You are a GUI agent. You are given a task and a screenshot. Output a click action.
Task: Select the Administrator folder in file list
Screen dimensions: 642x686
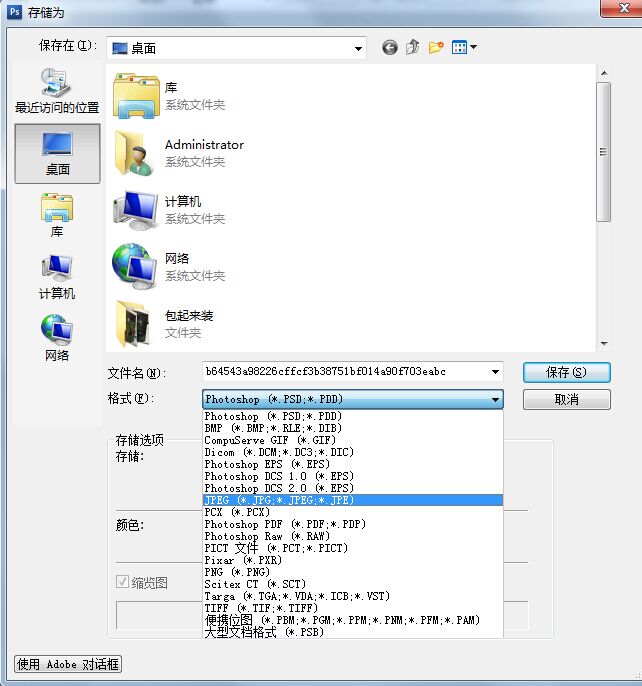tap(179, 154)
